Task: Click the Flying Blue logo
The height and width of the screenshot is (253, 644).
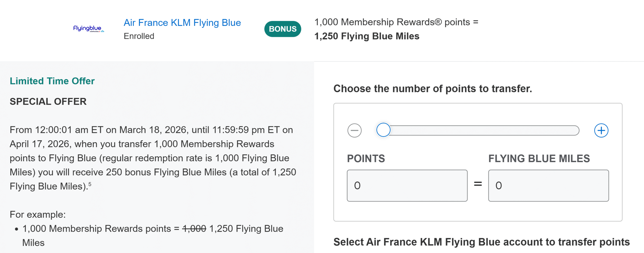Action: pos(88,29)
